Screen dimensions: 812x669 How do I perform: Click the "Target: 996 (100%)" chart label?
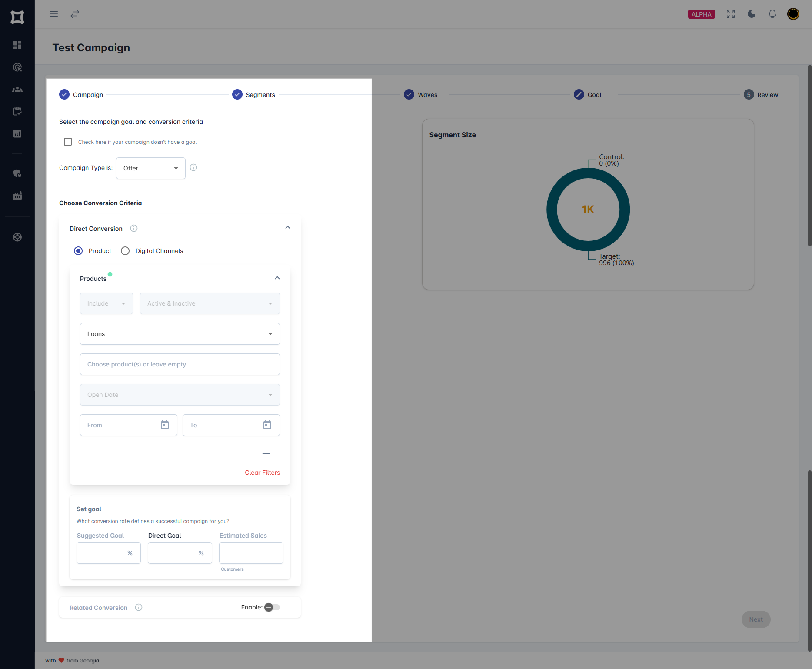[x=616, y=260]
